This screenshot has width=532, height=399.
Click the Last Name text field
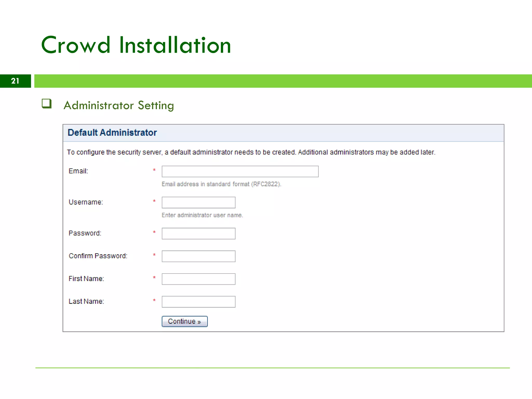pos(198,302)
